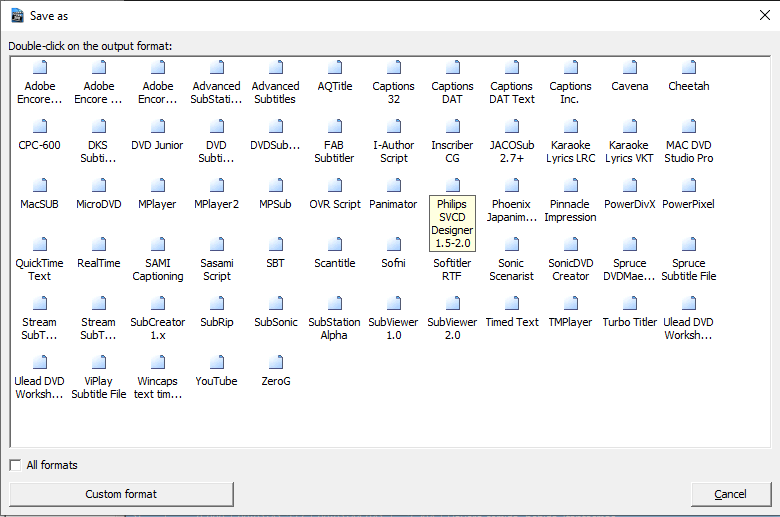Choose FAB Subtitler format
This screenshot has height=517, width=780.
coord(335,142)
